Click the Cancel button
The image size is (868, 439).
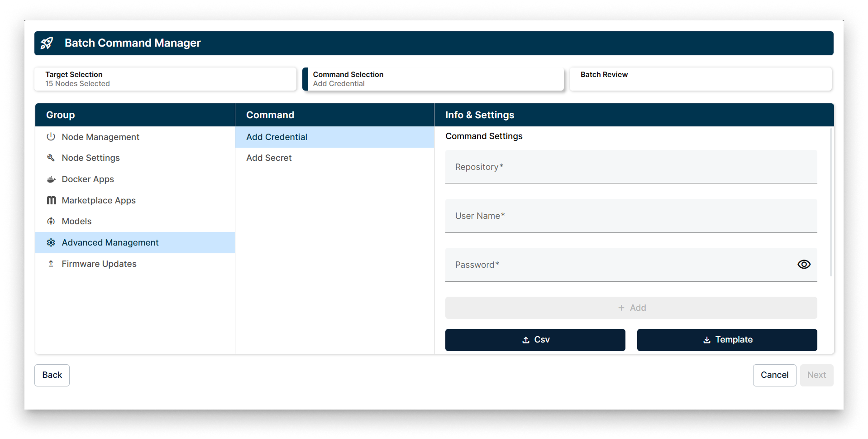[x=774, y=375]
